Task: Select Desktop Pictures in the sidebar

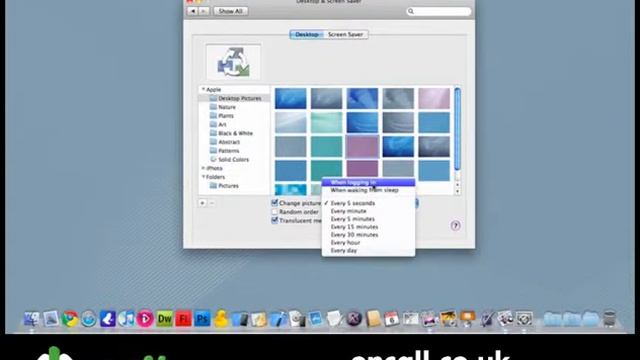Action: (x=234, y=98)
